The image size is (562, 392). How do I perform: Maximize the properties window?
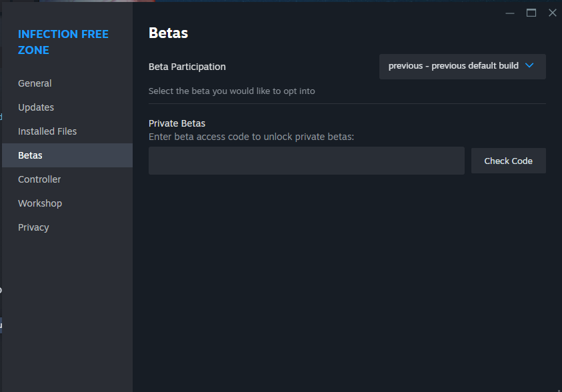point(531,12)
